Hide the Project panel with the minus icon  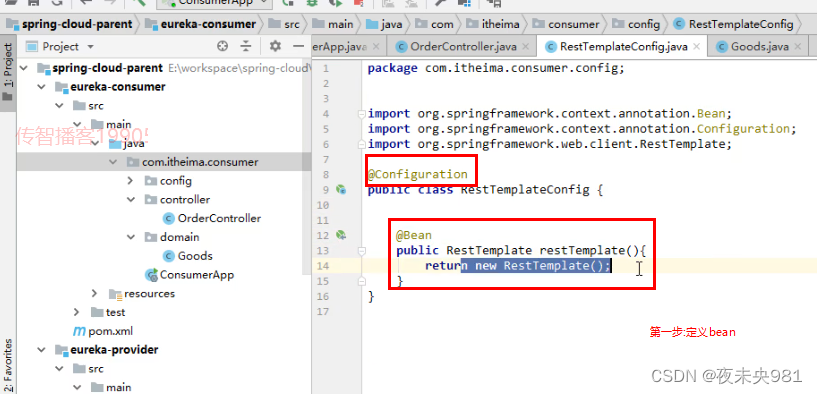pos(299,46)
